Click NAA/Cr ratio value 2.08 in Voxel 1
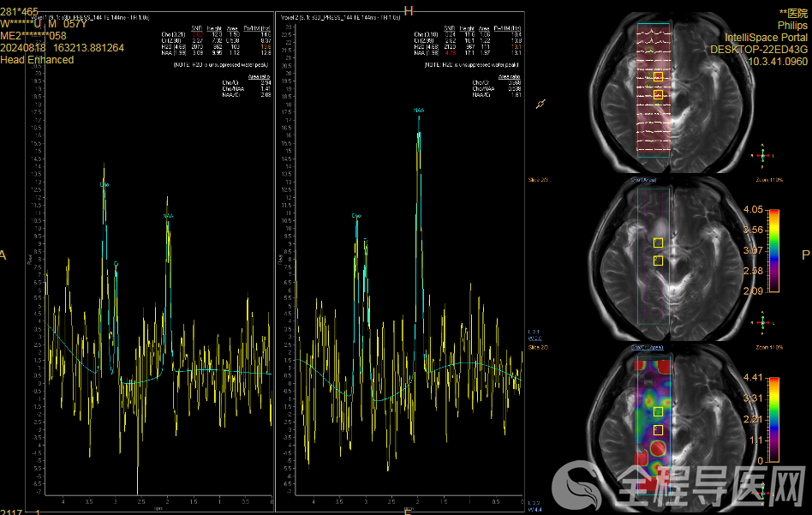Viewport: 812px width, 515px height. [266, 95]
